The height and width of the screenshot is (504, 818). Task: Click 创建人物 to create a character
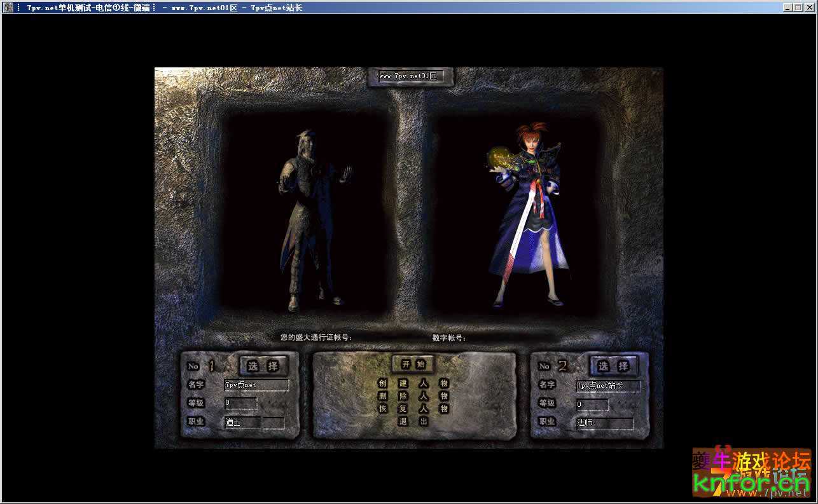[413, 383]
